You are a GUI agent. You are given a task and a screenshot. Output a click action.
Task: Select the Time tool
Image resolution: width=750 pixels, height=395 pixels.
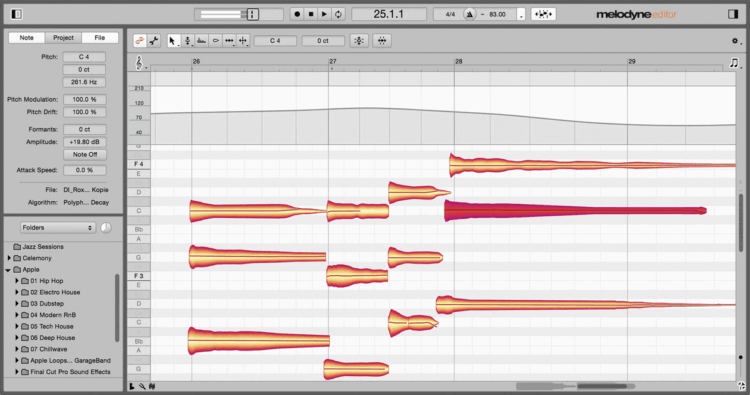click(229, 41)
